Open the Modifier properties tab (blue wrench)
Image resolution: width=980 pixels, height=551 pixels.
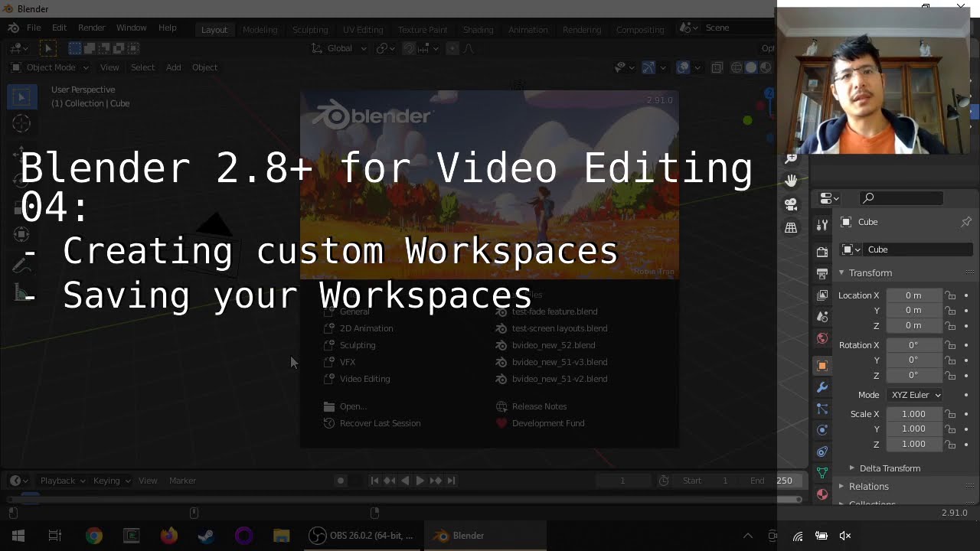[x=822, y=387]
